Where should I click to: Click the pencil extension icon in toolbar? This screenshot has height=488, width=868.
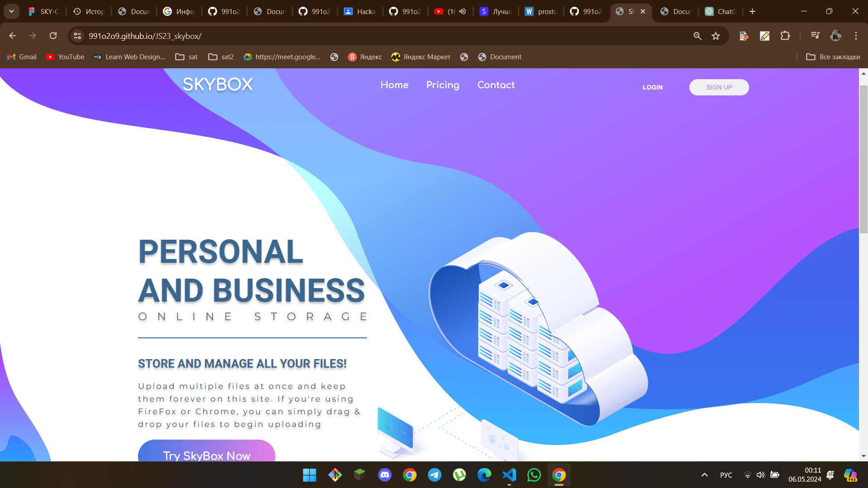[764, 36]
